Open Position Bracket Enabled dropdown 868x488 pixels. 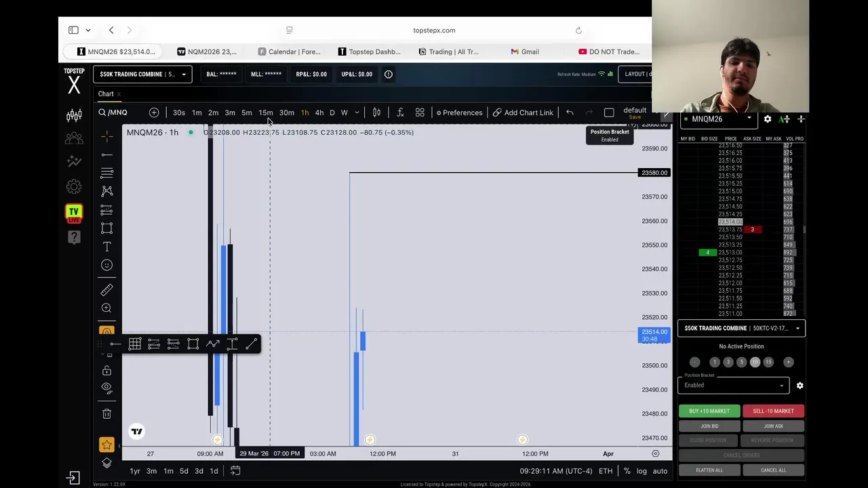(x=733, y=386)
